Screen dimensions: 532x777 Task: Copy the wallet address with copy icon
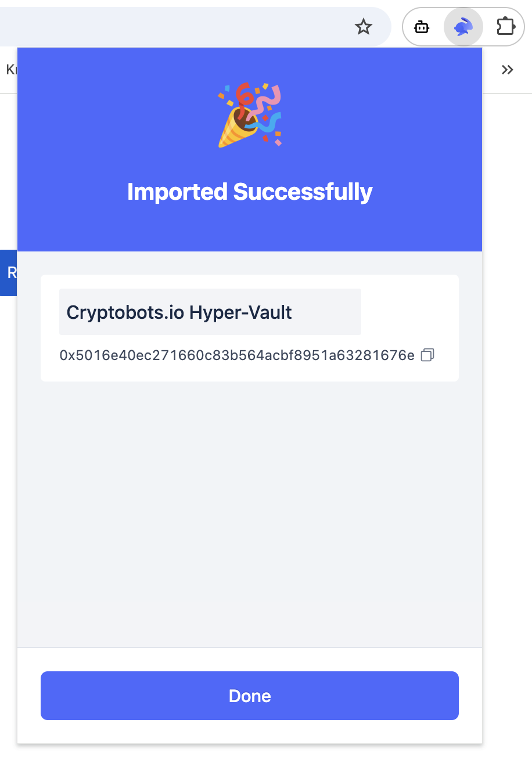pos(427,355)
